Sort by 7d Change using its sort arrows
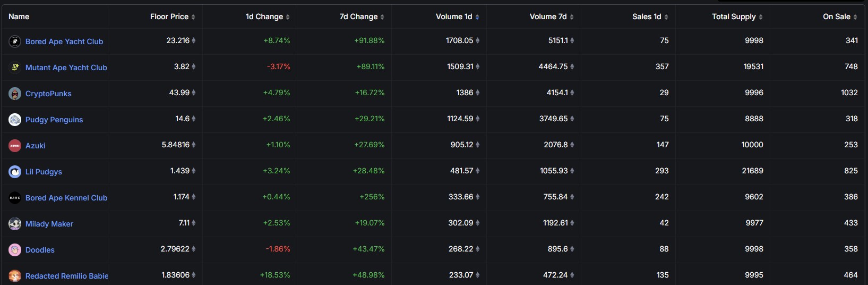Screen dimensions: 868x285 [382, 17]
